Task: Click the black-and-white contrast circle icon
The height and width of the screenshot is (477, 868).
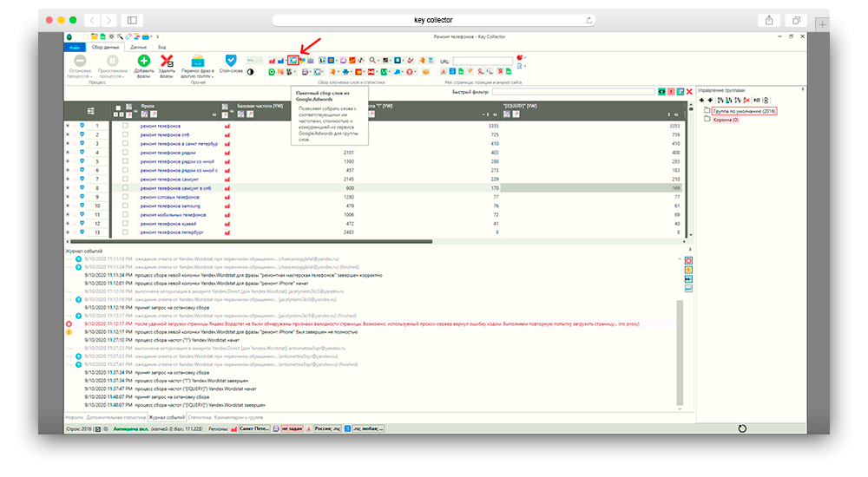Action: click(x=251, y=72)
